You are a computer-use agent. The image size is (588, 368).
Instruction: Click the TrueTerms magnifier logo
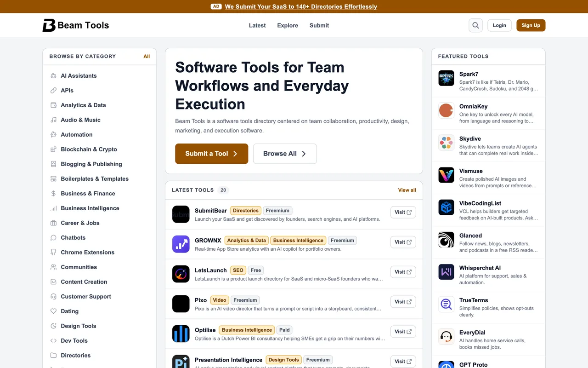coord(446,304)
